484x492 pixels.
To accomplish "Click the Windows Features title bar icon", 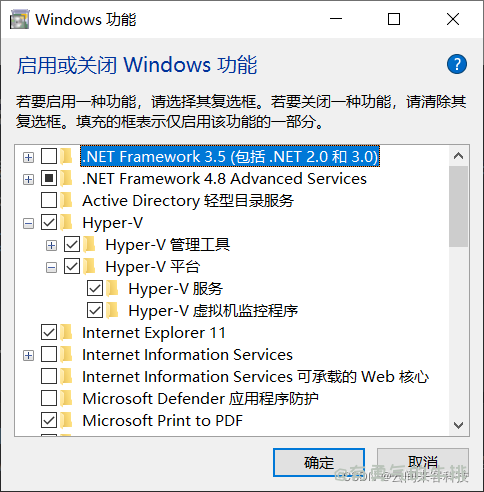I will coord(20,19).
